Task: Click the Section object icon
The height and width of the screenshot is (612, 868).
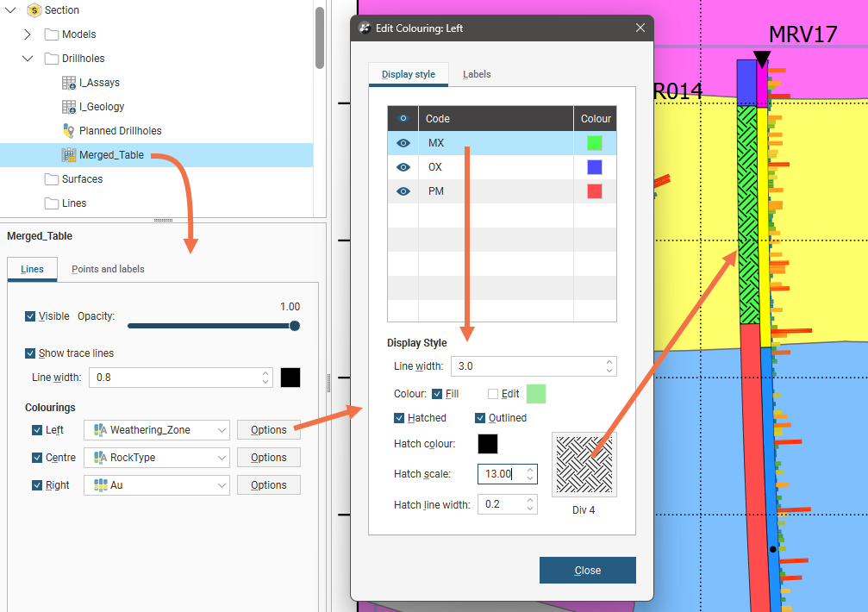Action: 34,10
